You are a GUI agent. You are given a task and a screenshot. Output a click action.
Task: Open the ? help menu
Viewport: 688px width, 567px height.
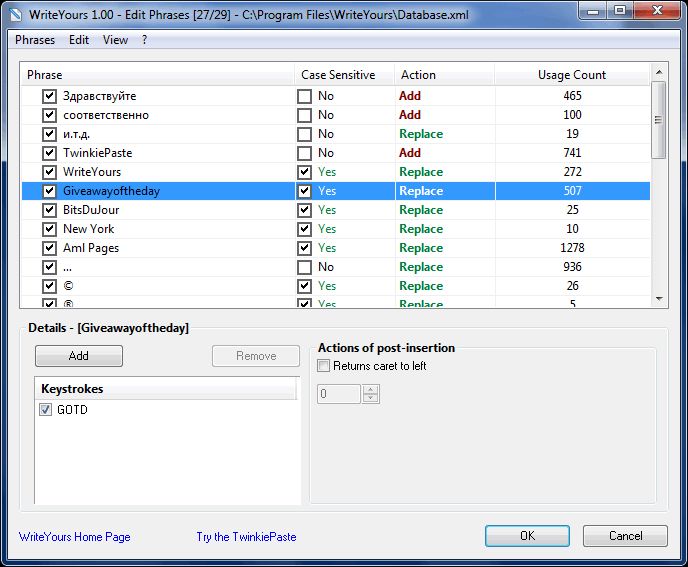tap(144, 40)
